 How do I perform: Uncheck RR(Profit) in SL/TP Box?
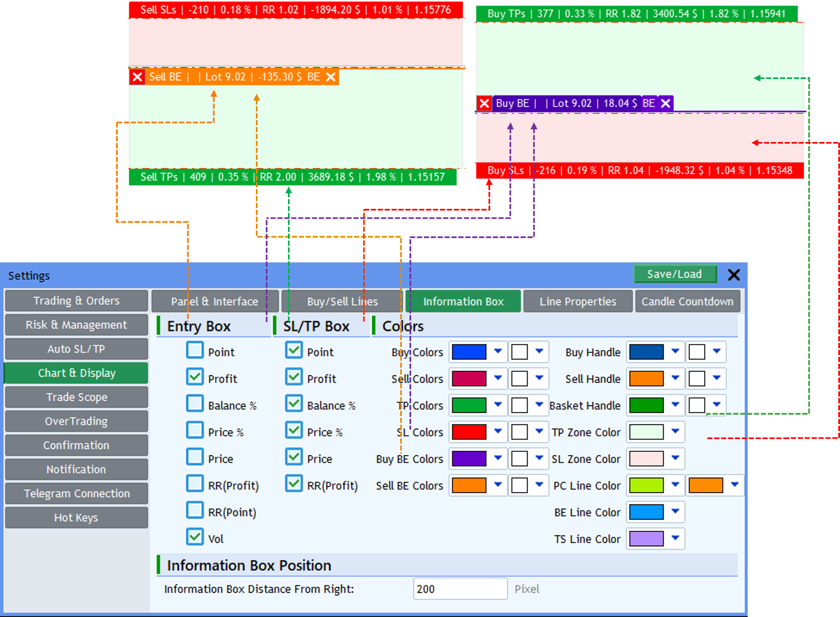click(x=294, y=483)
